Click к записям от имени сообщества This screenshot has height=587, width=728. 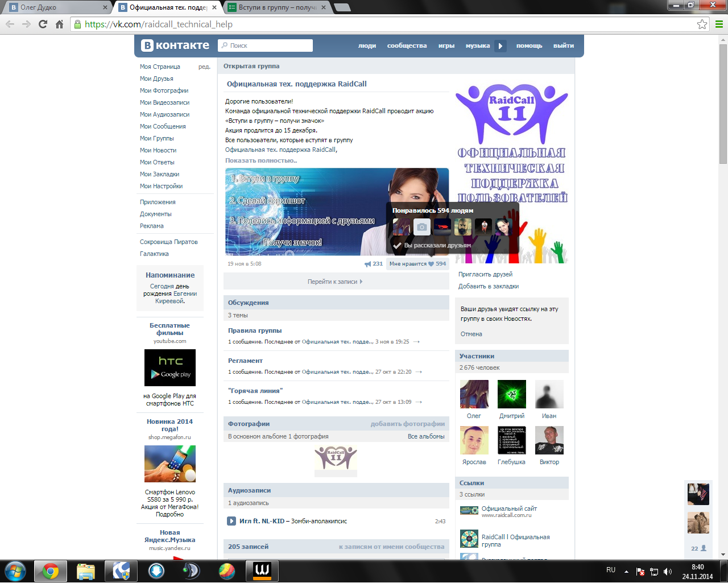392,547
